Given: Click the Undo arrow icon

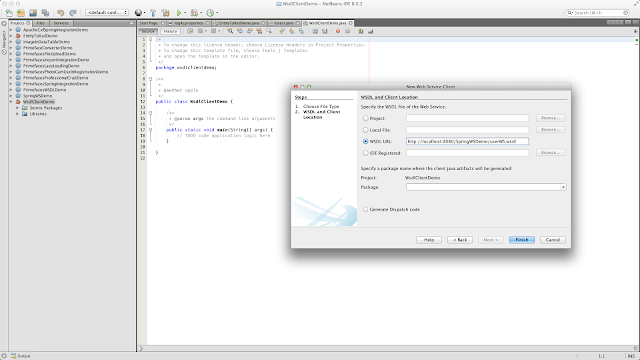Looking at the screenshot, I should point(60,13).
